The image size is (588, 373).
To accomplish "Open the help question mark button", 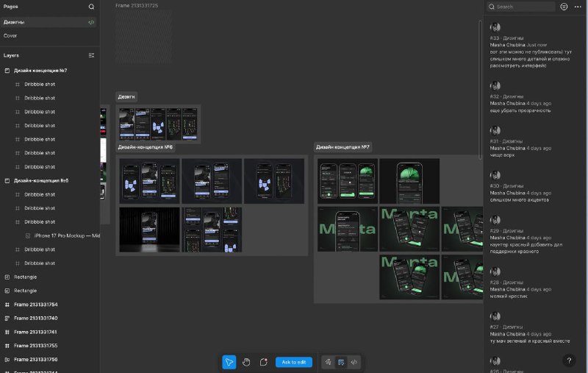I will click(569, 360).
